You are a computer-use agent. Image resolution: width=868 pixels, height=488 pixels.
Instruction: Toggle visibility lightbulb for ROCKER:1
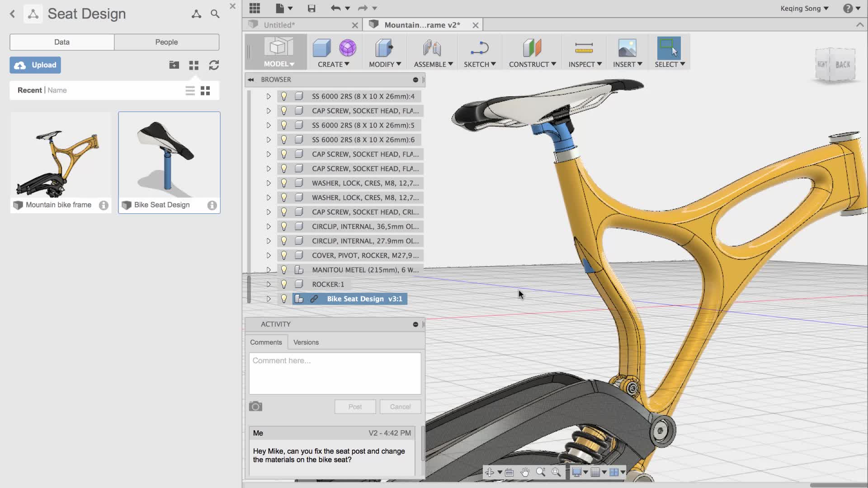pyautogui.click(x=284, y=284)
